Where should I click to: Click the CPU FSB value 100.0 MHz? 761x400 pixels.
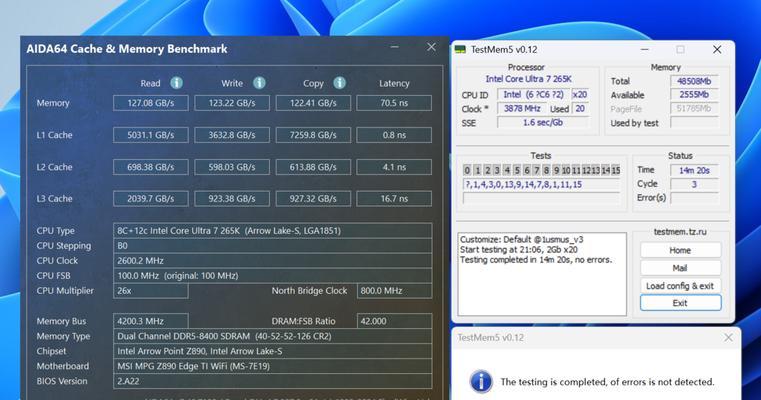click(273, 276)
